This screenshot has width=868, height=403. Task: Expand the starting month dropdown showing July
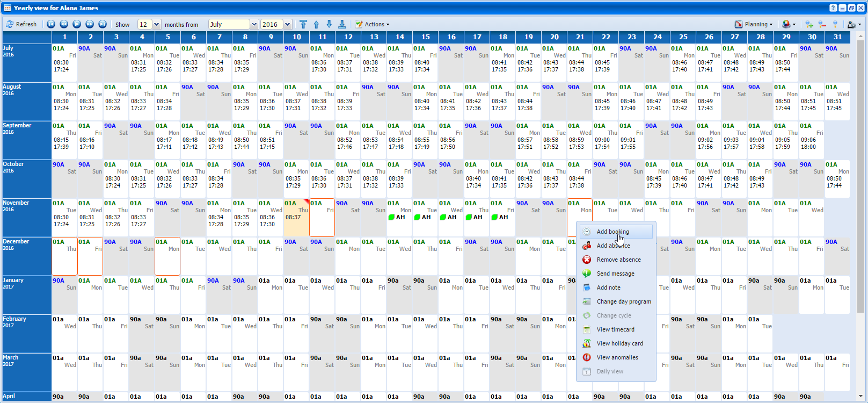(x=254, y=24)
